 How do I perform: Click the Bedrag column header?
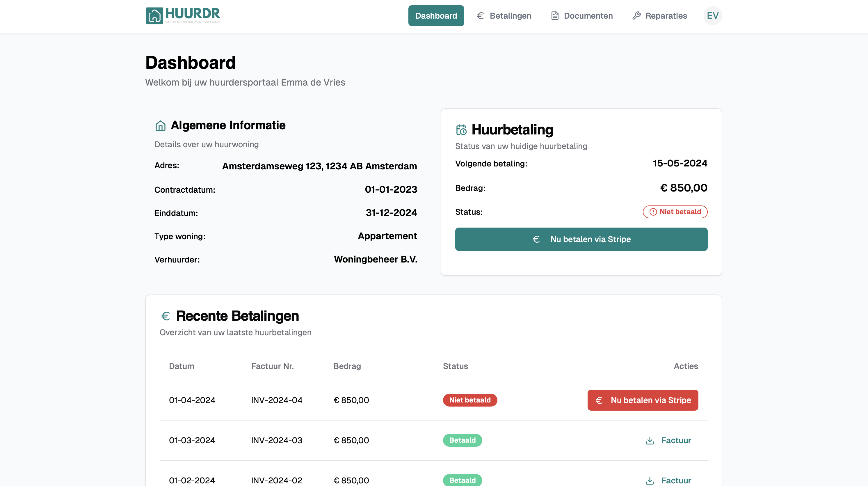click(x=347, y=366)
